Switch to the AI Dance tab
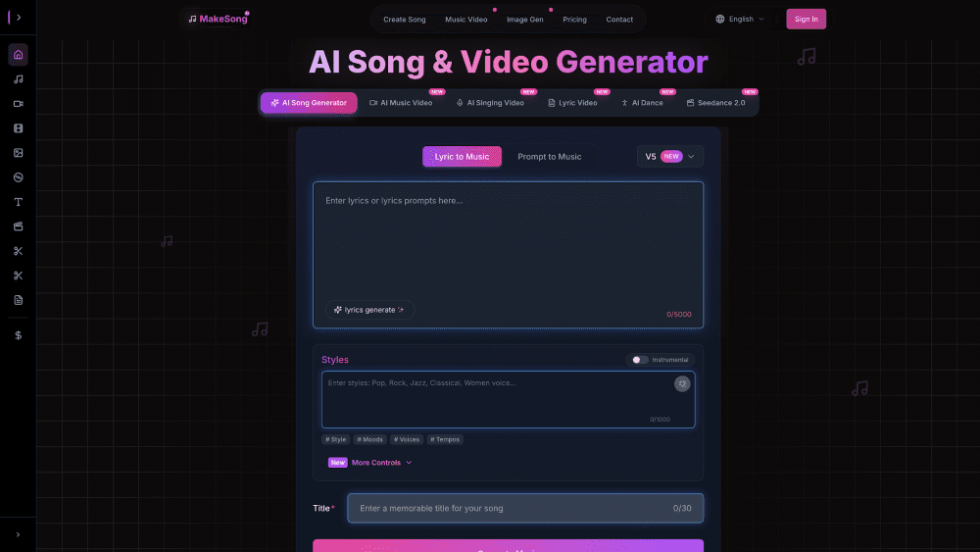The image size is (980, 552). point(642,103)
